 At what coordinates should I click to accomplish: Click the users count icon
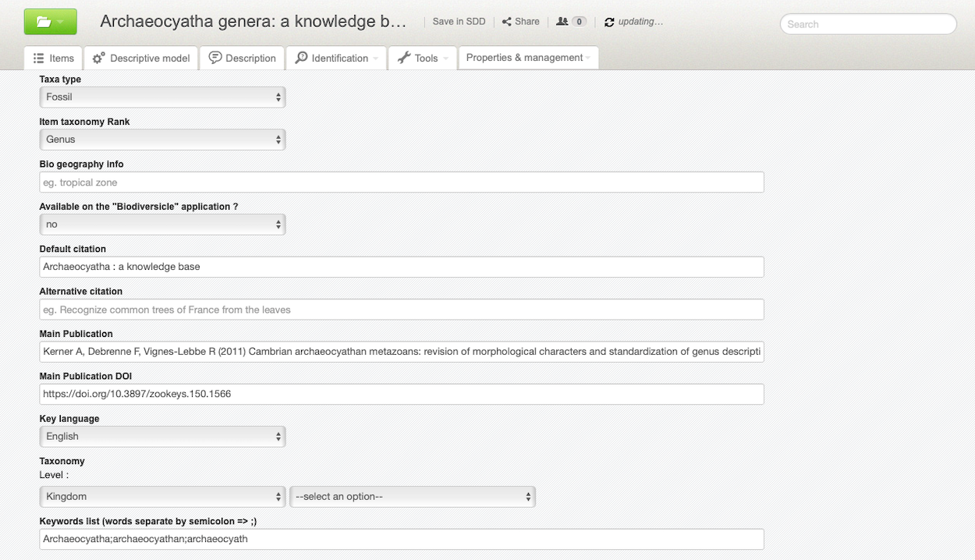pos(562,22)
